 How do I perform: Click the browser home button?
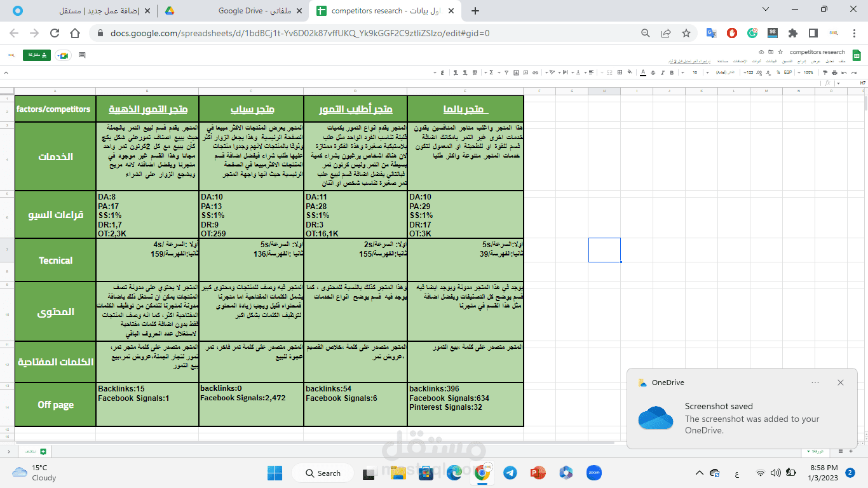(x=75, y=33)
